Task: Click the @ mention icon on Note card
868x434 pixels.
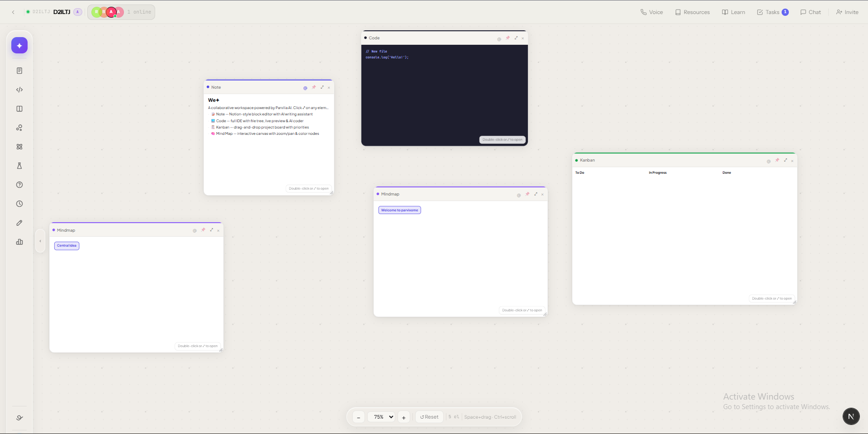Action: coord(305,88)
